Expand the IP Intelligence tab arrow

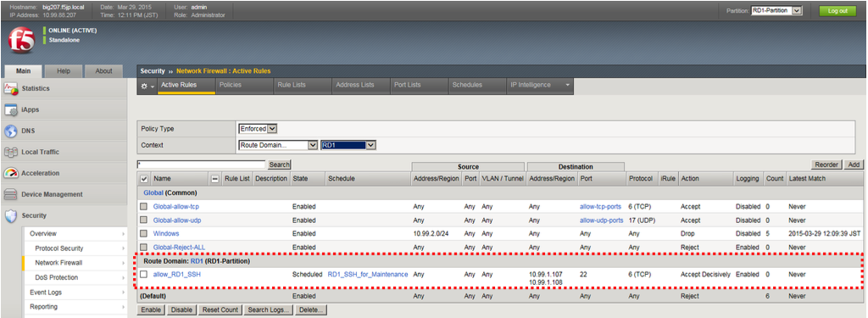(567, 86)
